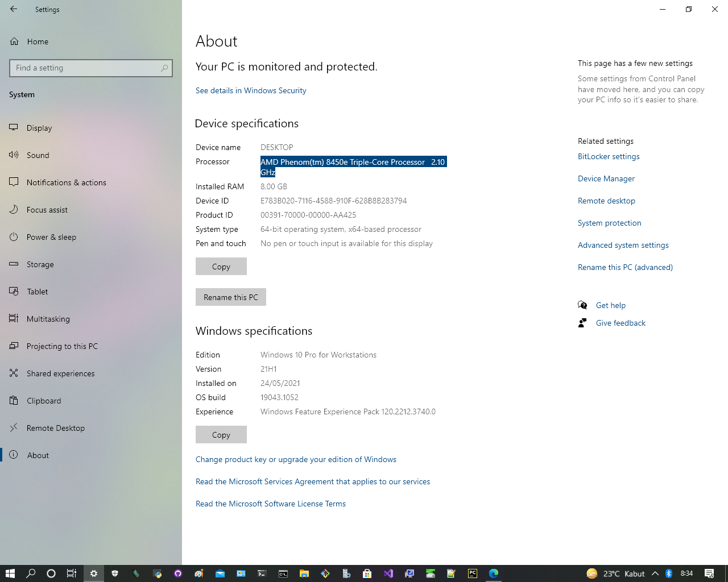This screenshot has height=582, width=728.
Task: Open Command Prompt from taskbar
Action: [x=283, y=573]
